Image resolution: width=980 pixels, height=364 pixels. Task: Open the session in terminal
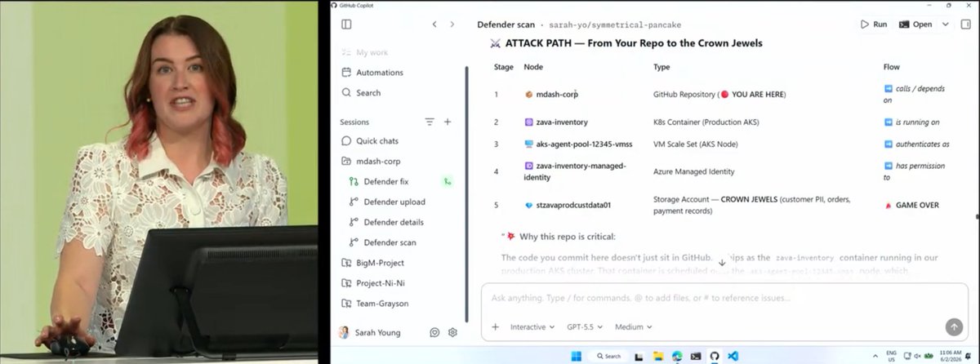point(915,24)
